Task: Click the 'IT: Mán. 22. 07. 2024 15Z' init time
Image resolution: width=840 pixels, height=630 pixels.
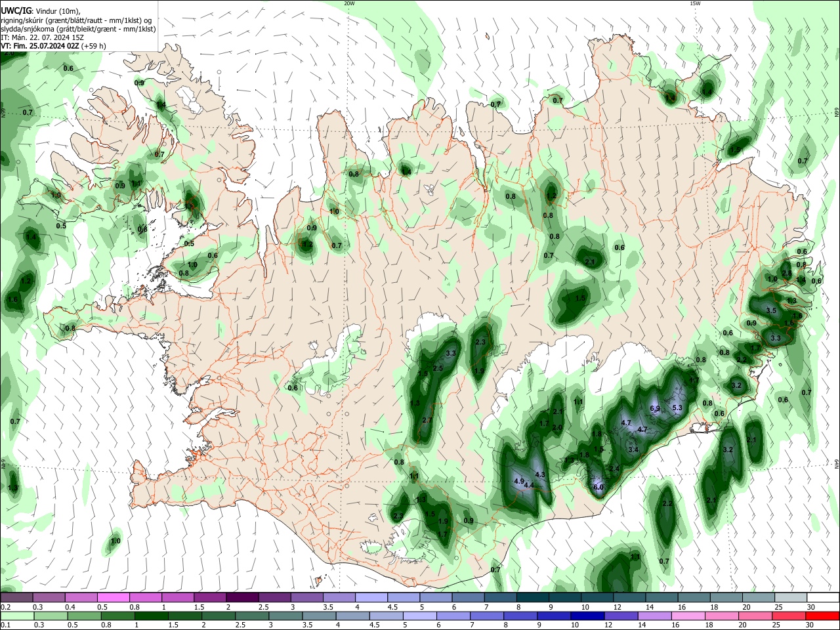Action: pyautogui.click(x=43, y=37)
